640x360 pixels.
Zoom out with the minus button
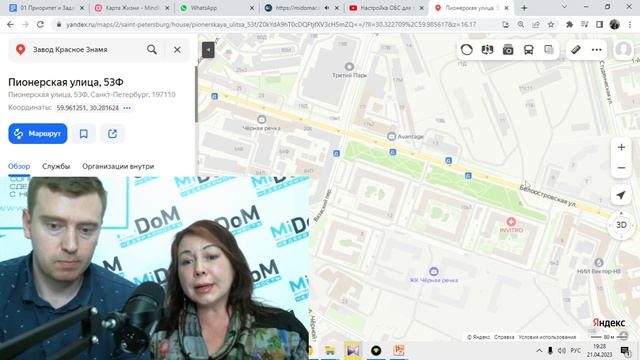coord(621,167)
